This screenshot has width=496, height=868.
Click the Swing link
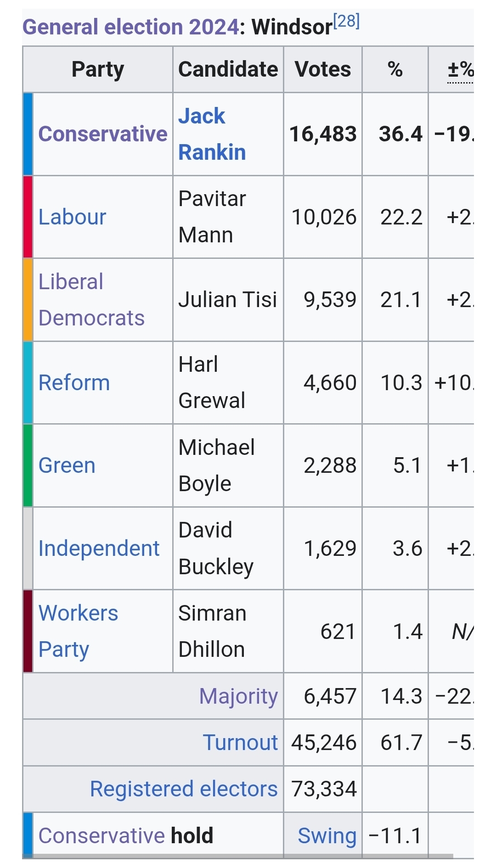327,836
